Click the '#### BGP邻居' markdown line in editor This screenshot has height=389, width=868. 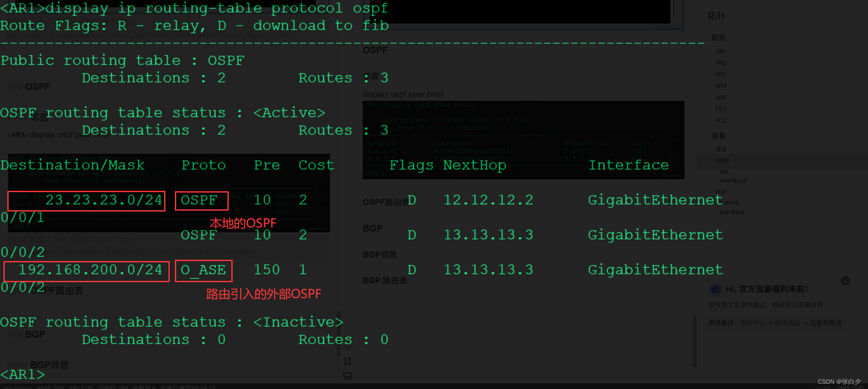tap(38, 365)
